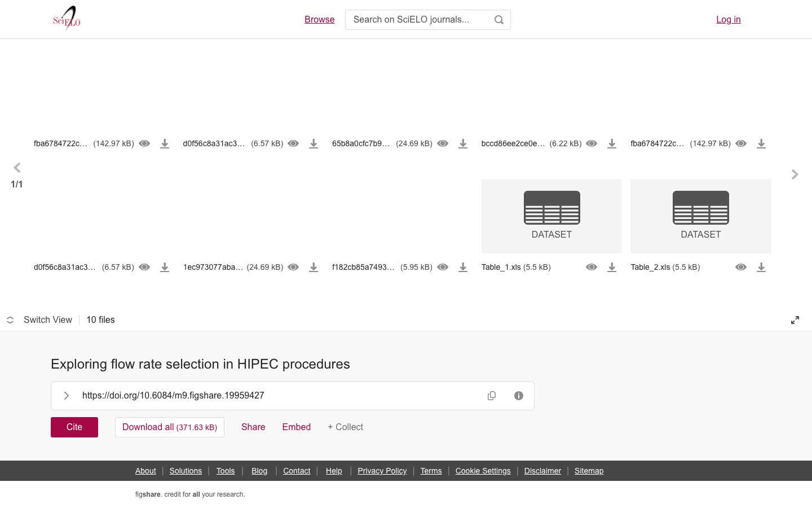
Task: Download the 65b8a0cfc7b9… file
Action: click(463, 143)
